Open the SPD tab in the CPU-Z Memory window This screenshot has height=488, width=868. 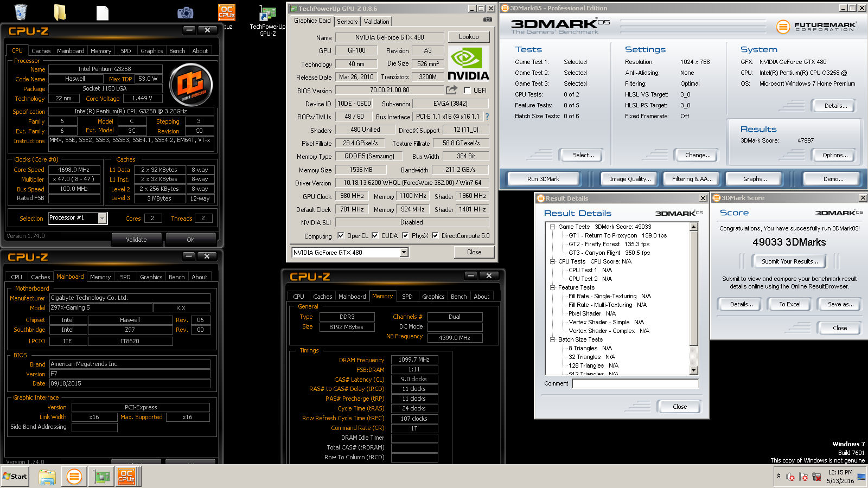407,297
